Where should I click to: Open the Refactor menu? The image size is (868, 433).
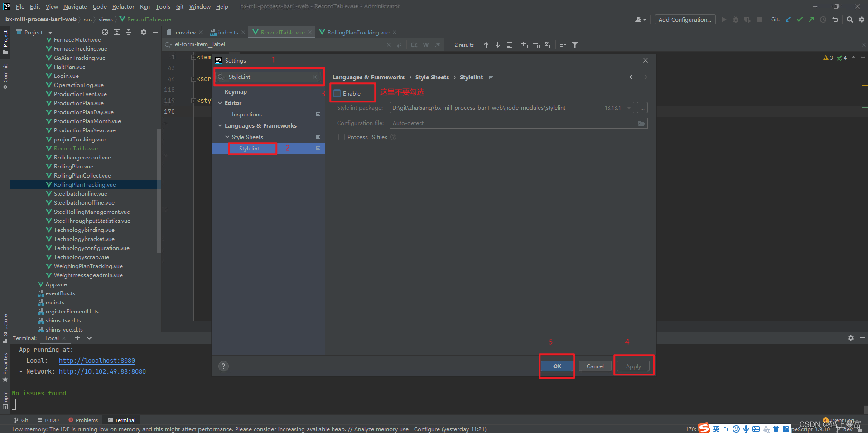(123, 6)
